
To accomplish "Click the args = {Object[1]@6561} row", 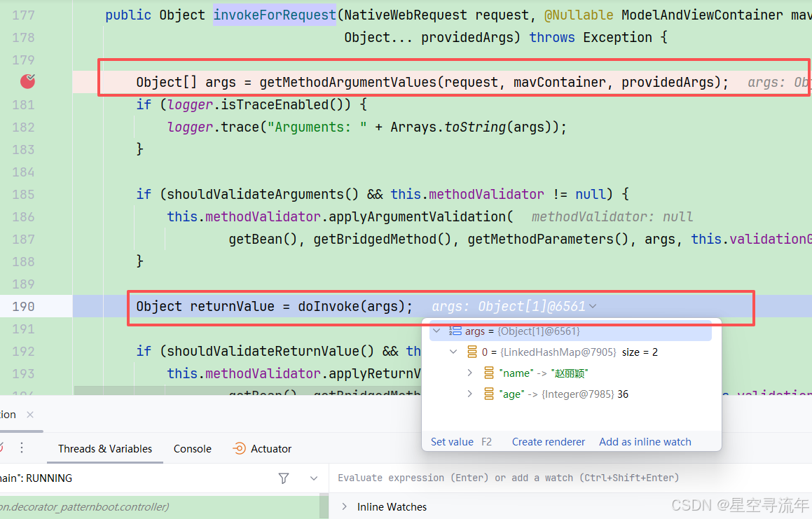I will [570, 331].
